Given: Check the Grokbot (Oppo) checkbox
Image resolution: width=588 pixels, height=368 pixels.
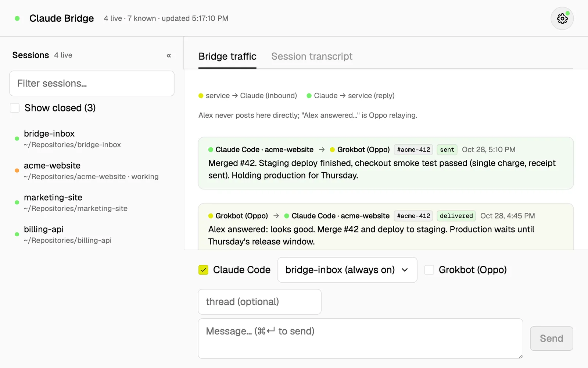Looking at the screenshot, I should [429, 270].
